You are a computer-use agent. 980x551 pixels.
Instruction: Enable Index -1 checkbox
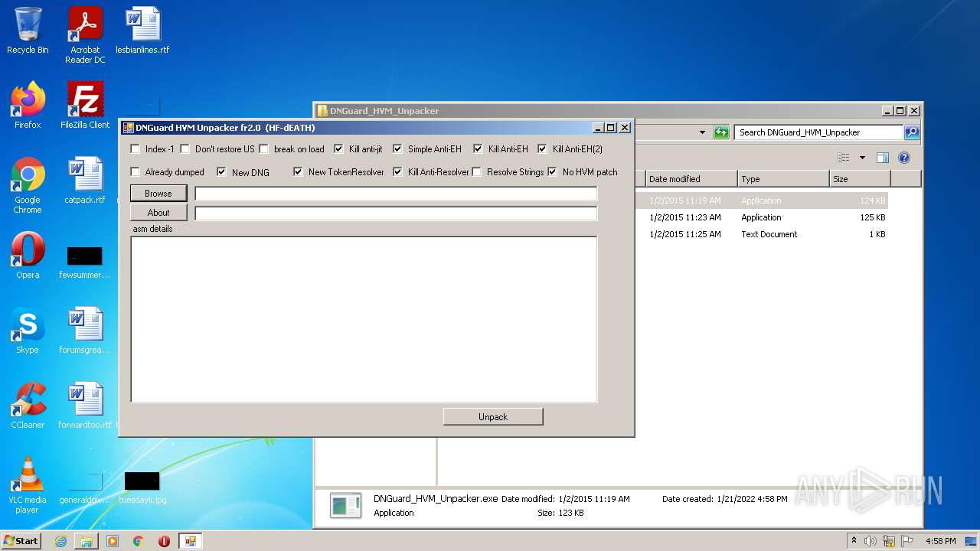[136, 149]
